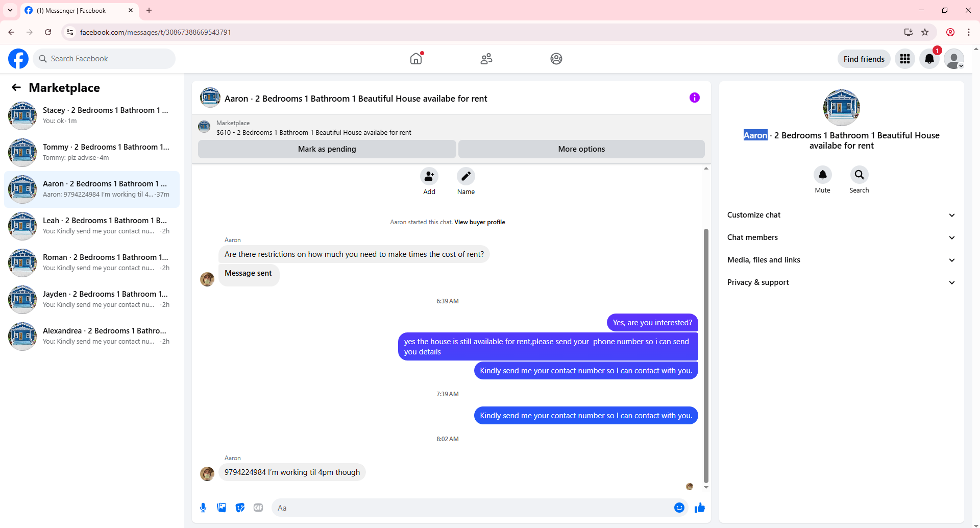
Task: Open the account profile avatar menu
Action: coord(954,59)
